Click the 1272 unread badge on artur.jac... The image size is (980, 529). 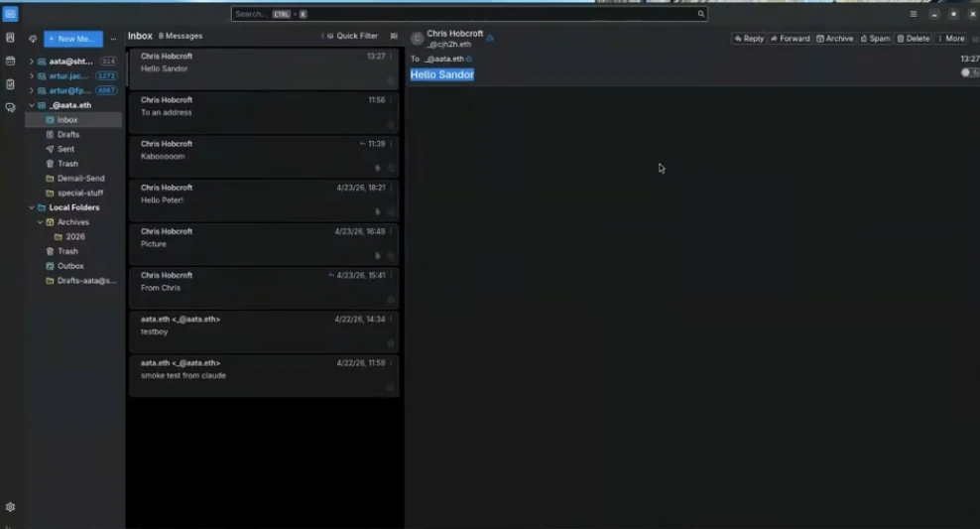(x=106, y=76)
